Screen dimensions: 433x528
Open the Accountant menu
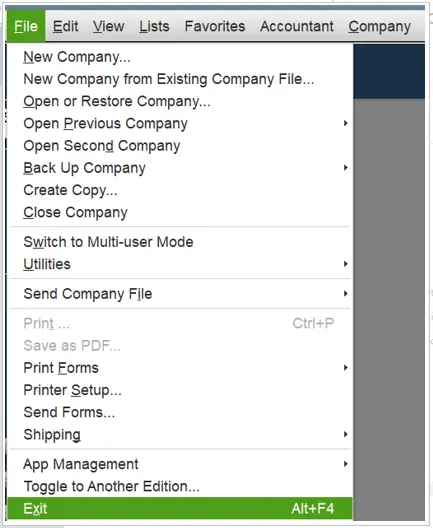[297, 26]
